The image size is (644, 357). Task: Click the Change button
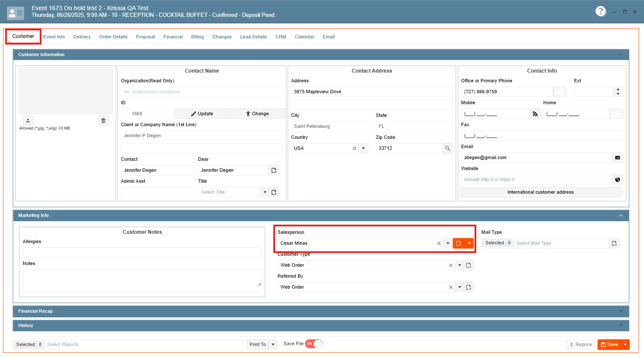point(257,114)
